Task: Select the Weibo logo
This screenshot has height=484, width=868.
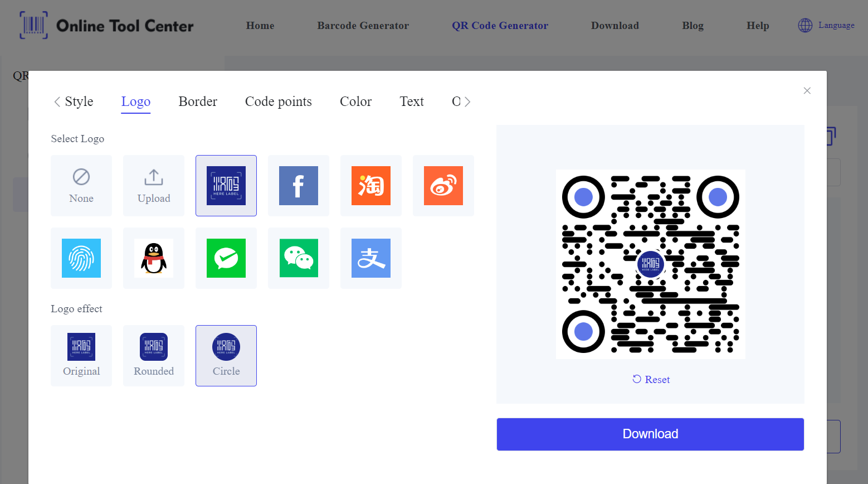Action: 443,186
